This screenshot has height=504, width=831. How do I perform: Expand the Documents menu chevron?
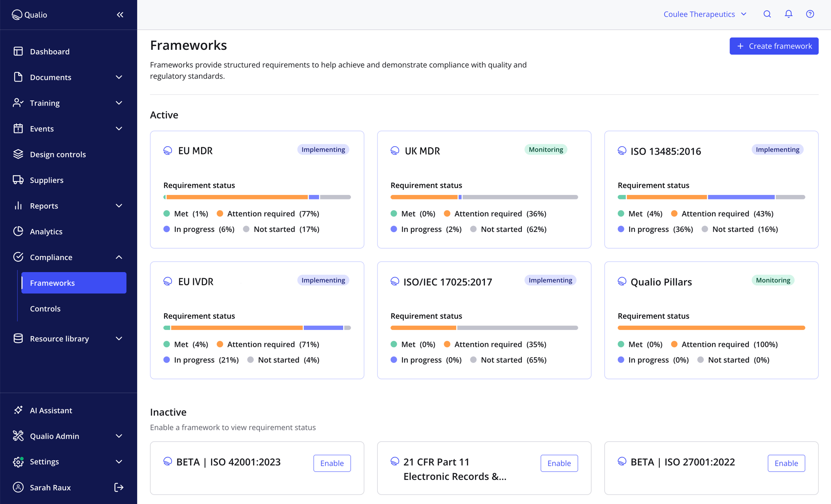click(x=119, y=77)
